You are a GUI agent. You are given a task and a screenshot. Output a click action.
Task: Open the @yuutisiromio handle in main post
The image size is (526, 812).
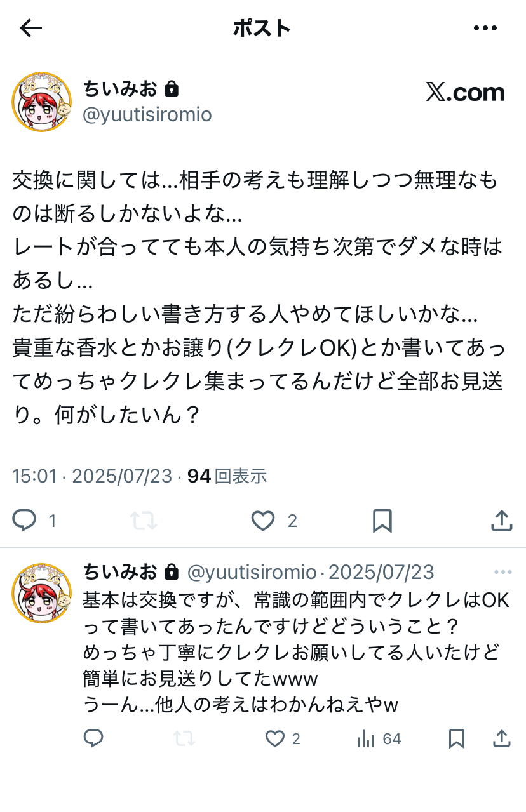(147, 114)
